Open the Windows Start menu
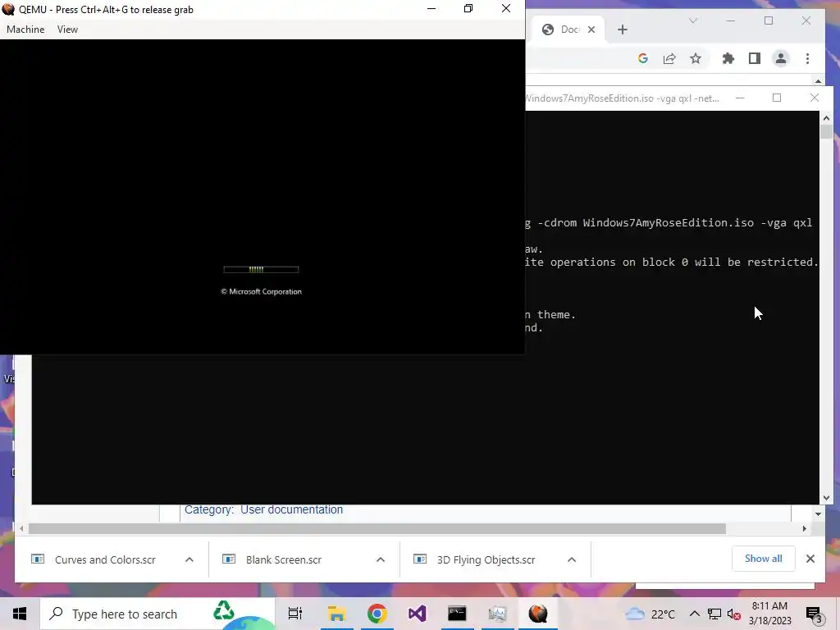 (20, 614)
